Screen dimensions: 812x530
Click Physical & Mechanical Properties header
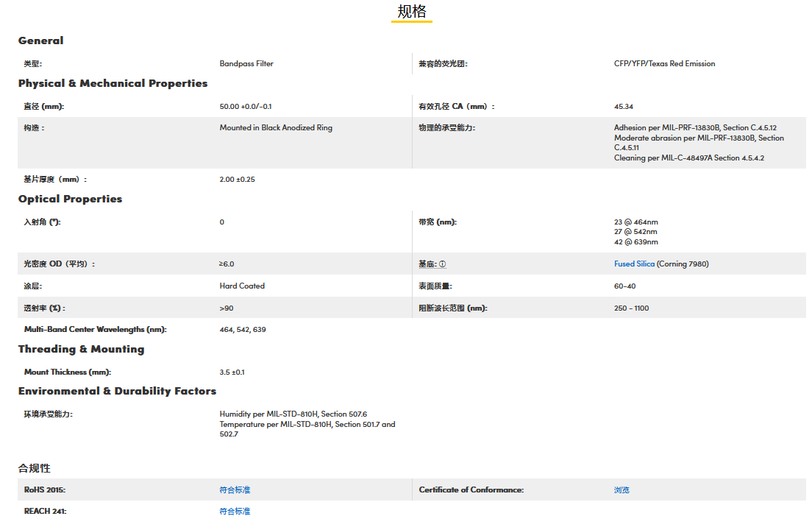[113, 83]
